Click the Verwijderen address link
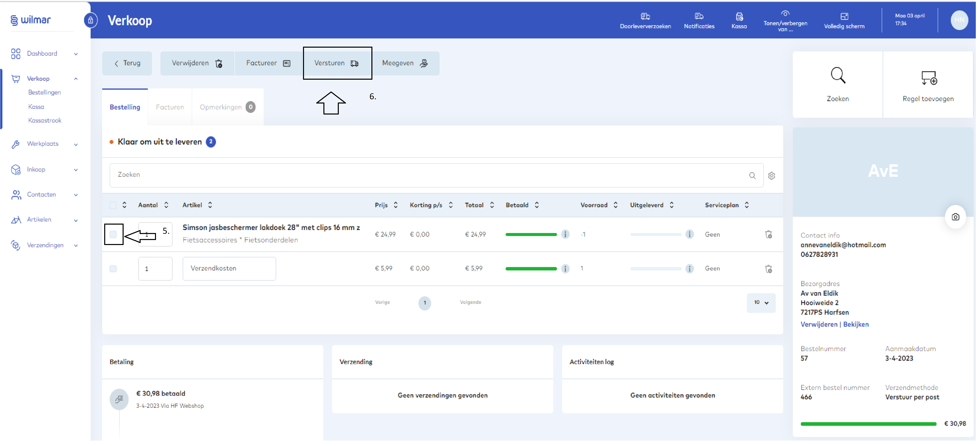This screenshot has width=980, height=446. coord(822,325)
